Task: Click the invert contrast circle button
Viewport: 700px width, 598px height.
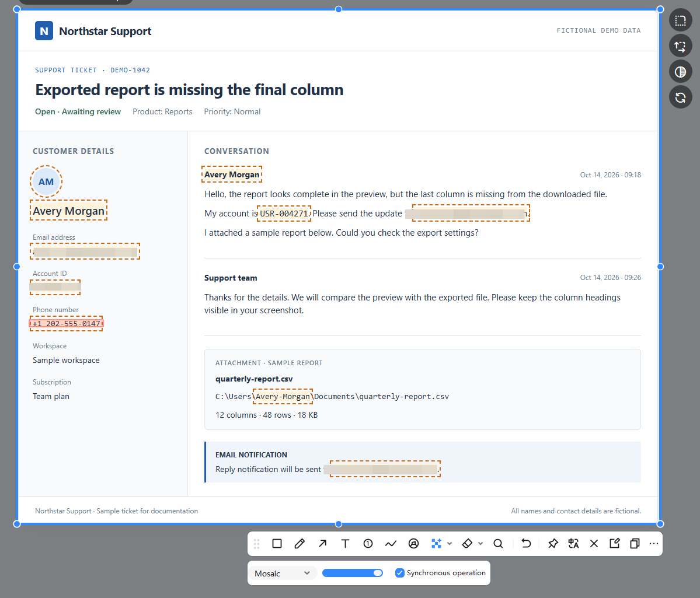Action: click(680, 71)
